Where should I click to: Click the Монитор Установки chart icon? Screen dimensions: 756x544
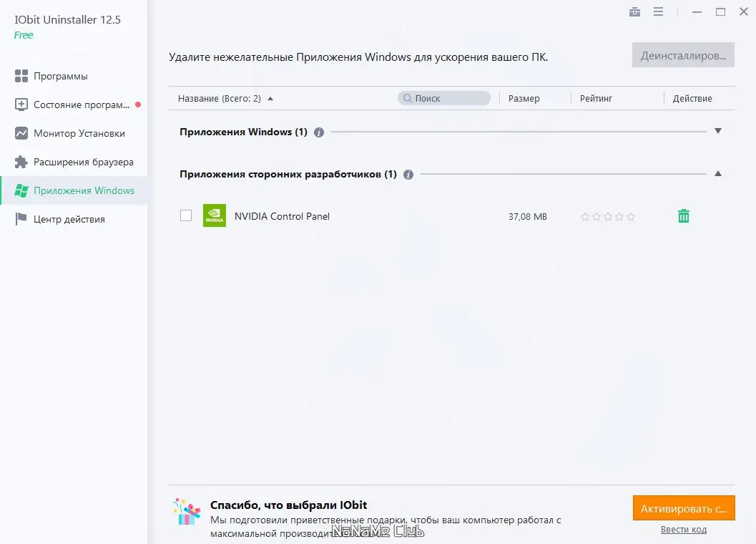[x=21, y=133]
